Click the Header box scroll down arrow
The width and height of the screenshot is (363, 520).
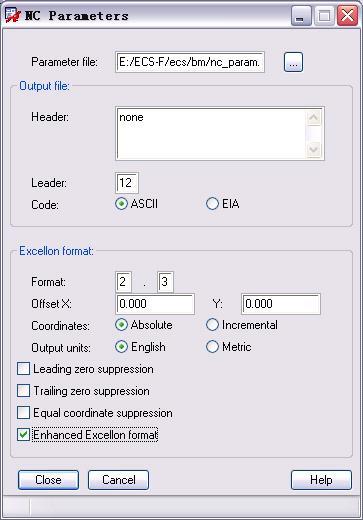[314, 149]
